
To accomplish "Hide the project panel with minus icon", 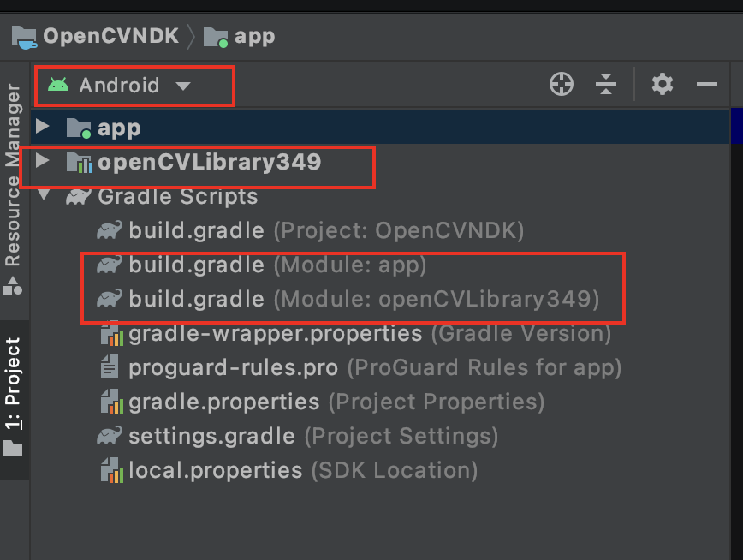I will 706,85.
